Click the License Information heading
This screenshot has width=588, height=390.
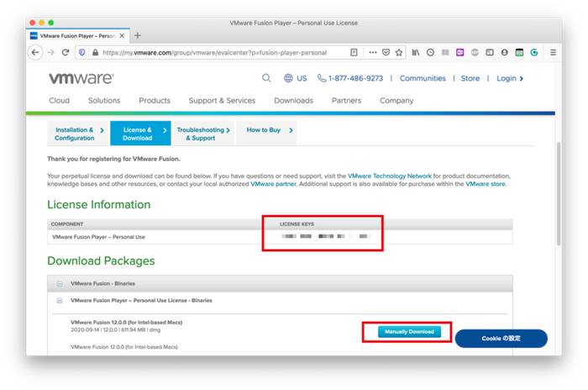(x=98, y=204)
